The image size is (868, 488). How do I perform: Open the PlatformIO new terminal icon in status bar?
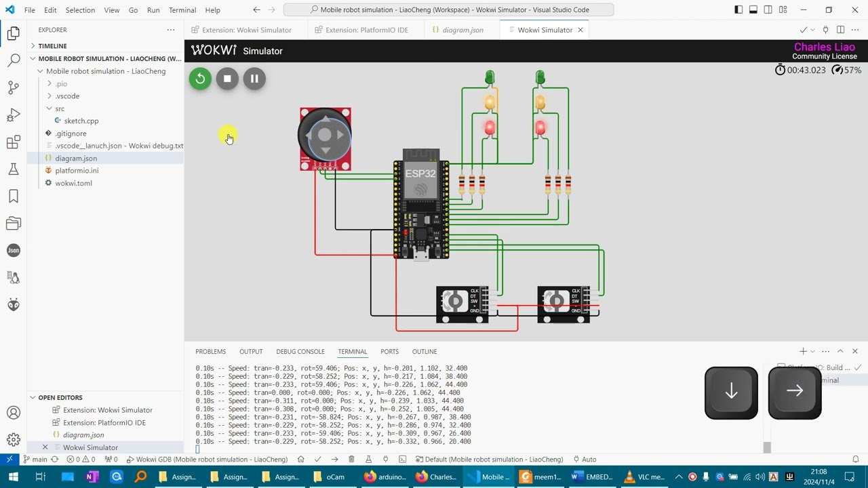(402, 460)
